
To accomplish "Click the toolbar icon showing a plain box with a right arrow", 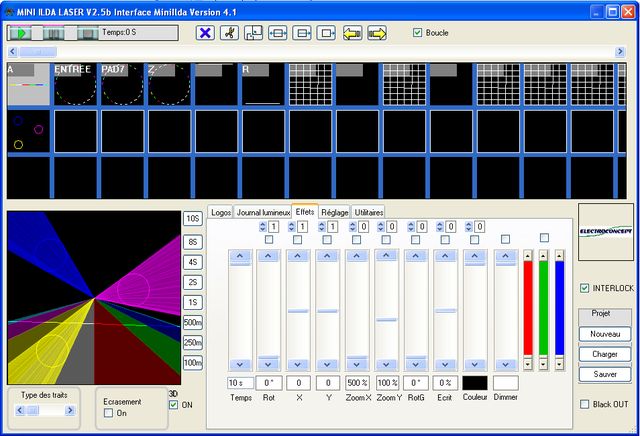I will pos(326,33).
